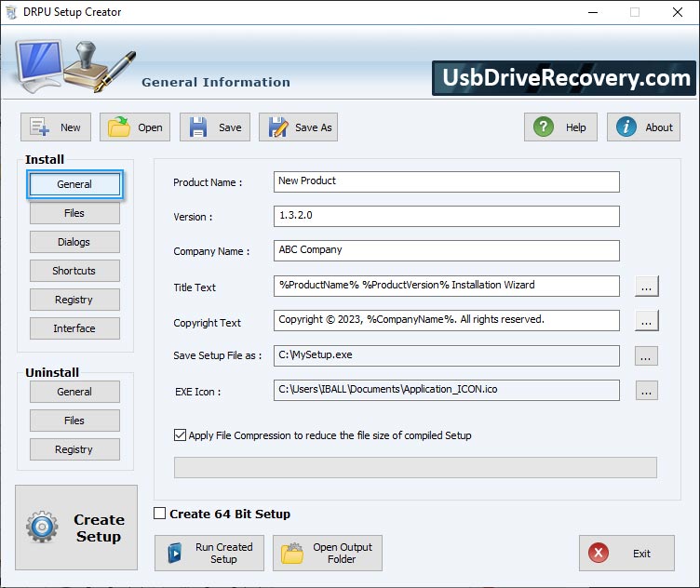Click the green Help question mark icon
The width and height of the screenshot is (700, 588).
[544, 127]
